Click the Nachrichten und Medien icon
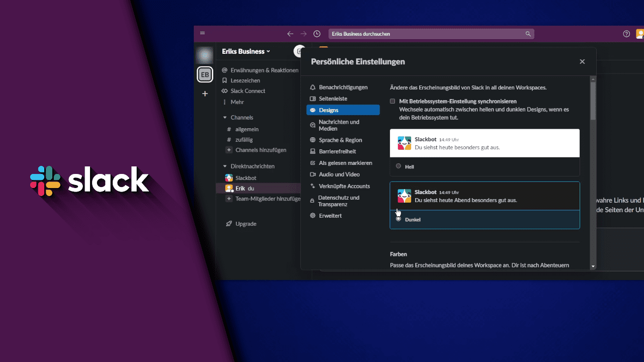 313,125
